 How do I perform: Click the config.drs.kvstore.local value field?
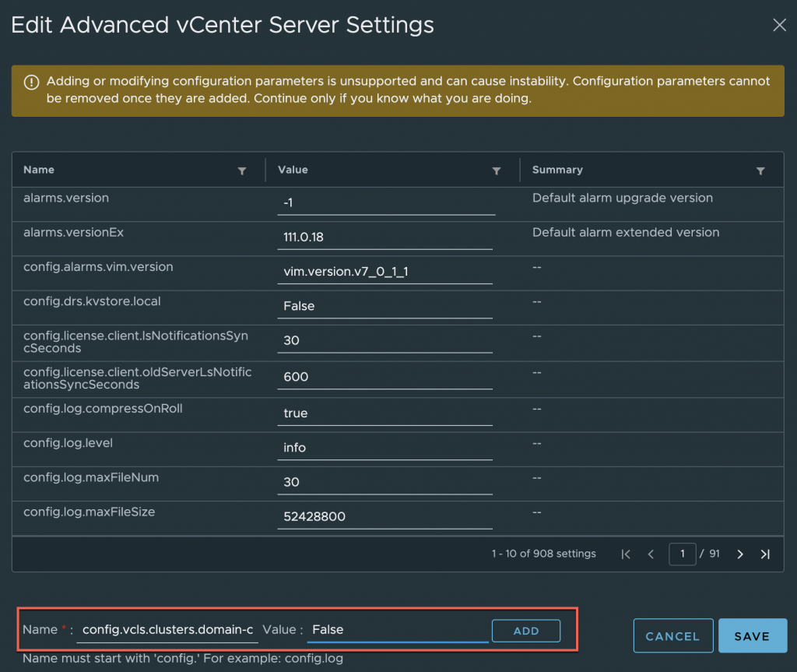(x=385, y=306)
